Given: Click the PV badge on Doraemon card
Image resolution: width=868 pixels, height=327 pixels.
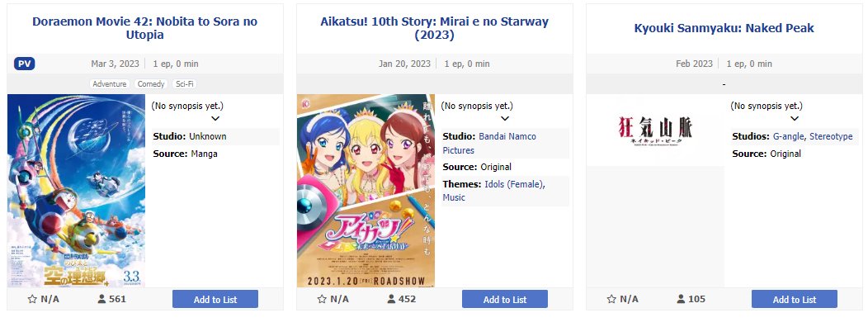Looking at the screenshot, I should click(x=25, y=64).
